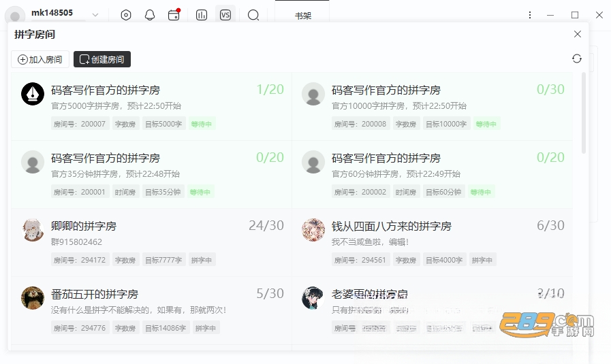Click the 5/30 occupancy count
The width and height of the screenshot is (611, 364).
pyautogui.click(x=270, y=293)
